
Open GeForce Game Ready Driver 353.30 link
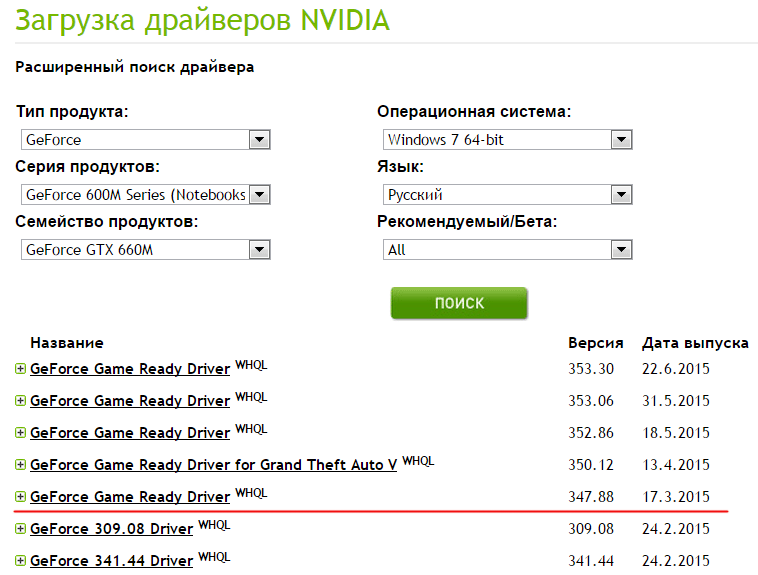tap(130, 369)
